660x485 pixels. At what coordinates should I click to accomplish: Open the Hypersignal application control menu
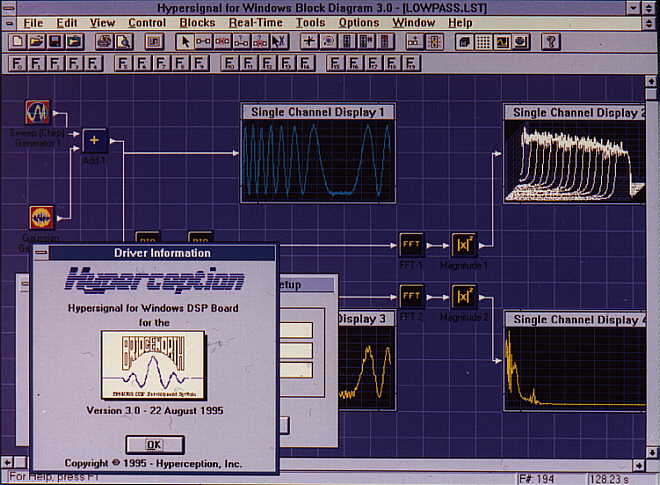coord(9,8)
